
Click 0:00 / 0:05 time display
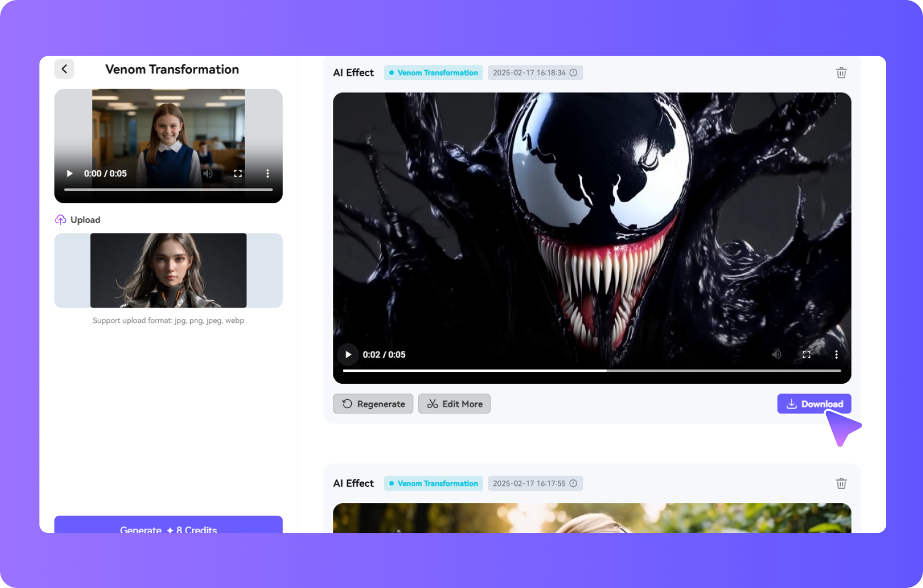click(x=105, y=173)
